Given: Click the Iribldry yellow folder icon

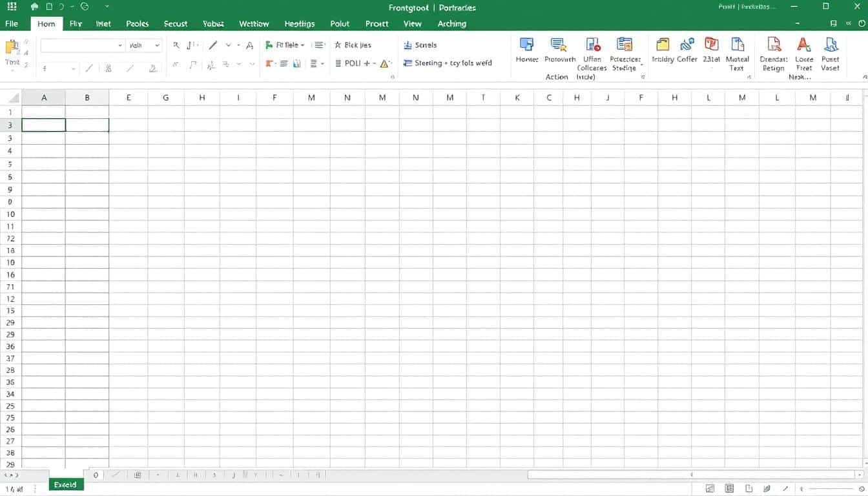Looking at the screenshot, I should coord(663,45).
